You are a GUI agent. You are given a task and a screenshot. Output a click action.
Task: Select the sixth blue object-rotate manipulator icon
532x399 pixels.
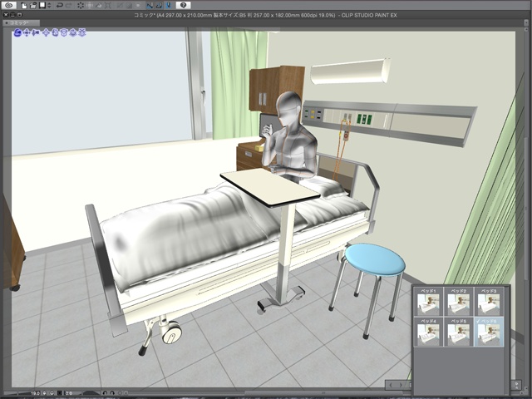64,32
